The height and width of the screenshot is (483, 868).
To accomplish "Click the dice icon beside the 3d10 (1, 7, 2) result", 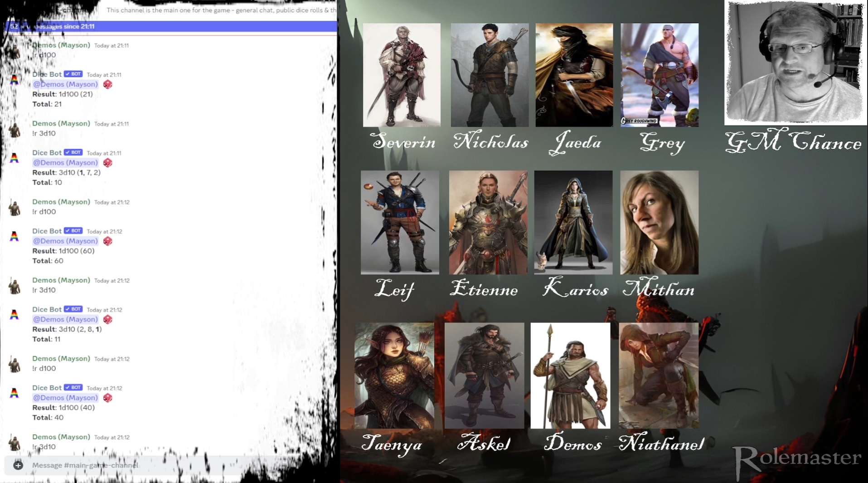I will (x=107, y=163).
